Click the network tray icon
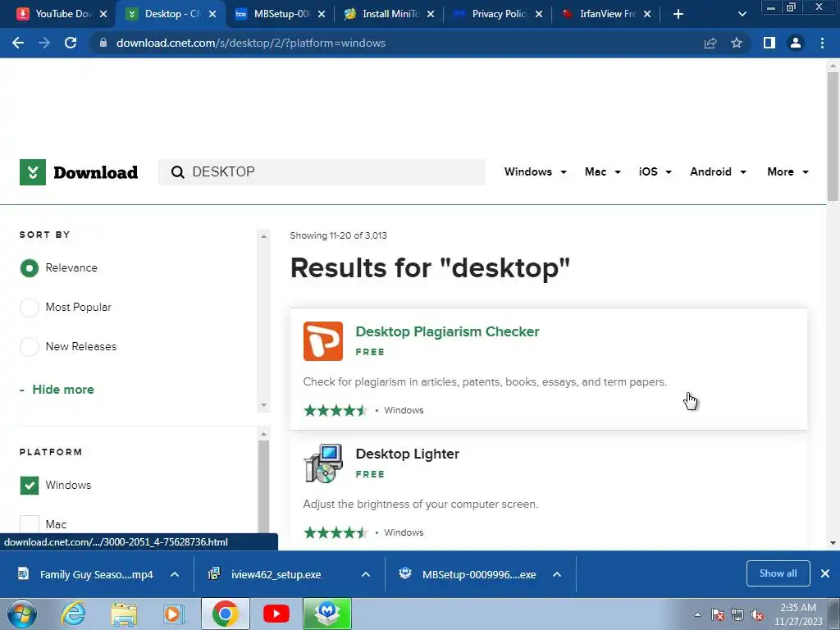Image resolution: width=840 pixels, height=630 pixels. click(737, 615)
